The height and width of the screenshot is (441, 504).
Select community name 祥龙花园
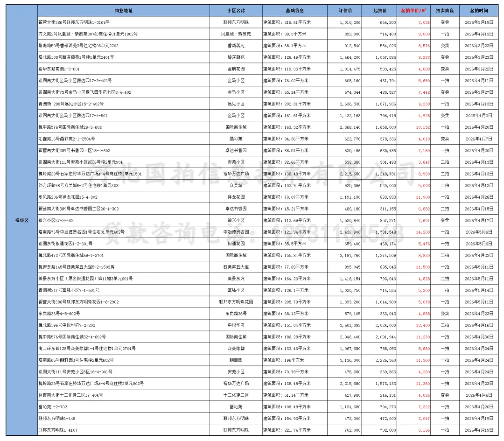pos(236,197)
